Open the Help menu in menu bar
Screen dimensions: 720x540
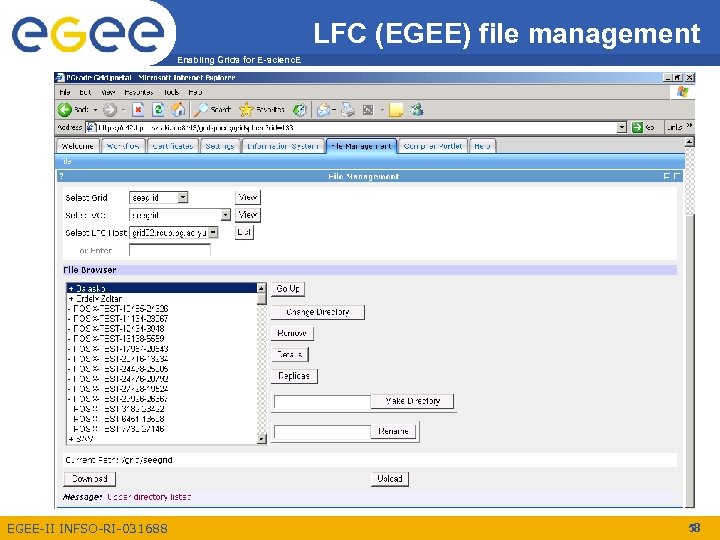(195, 92)
